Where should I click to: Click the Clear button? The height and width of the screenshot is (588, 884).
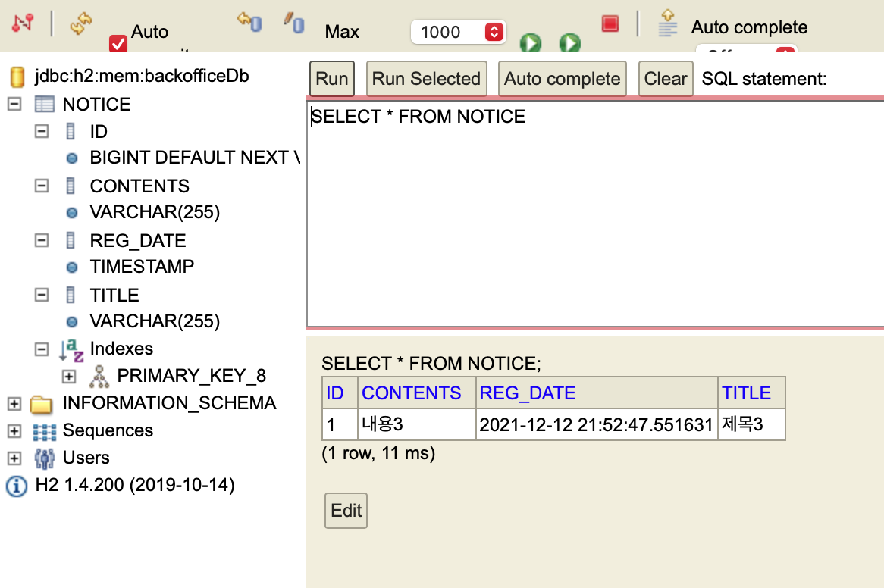pos(665,79)
